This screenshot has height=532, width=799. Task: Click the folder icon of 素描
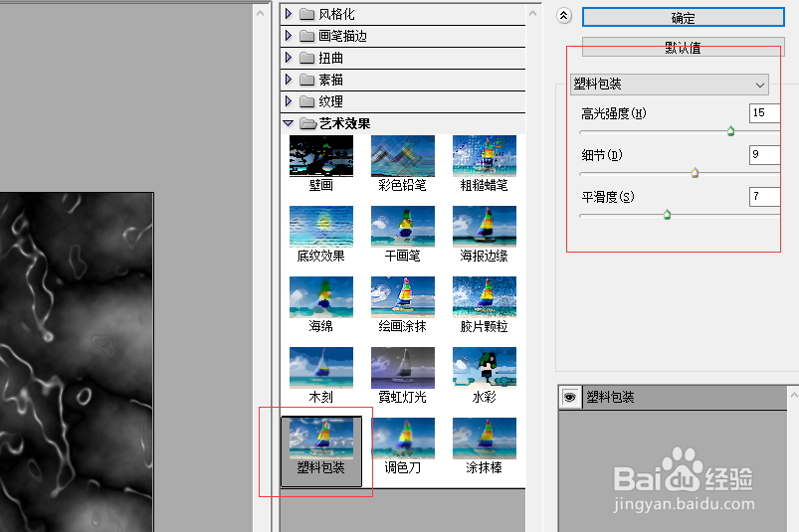click(x=306, y=80)
